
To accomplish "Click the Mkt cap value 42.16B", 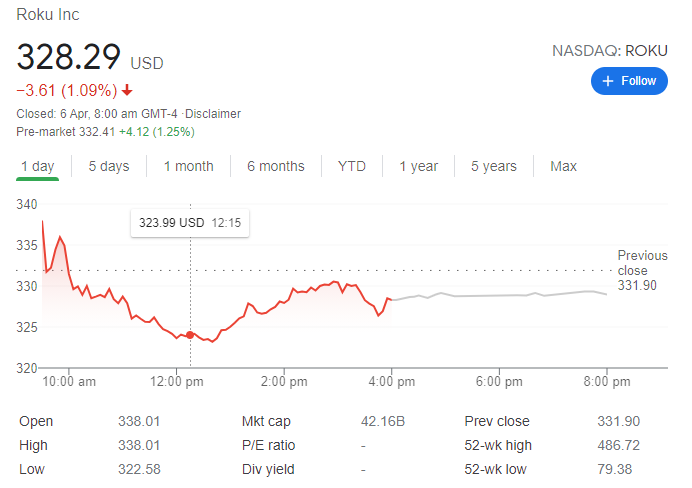I will coord(383,421).
